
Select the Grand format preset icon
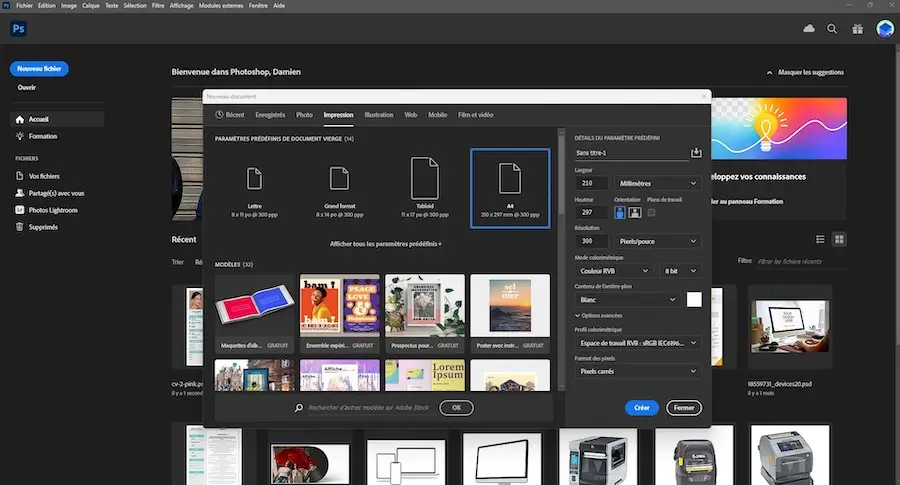point(339,179)
